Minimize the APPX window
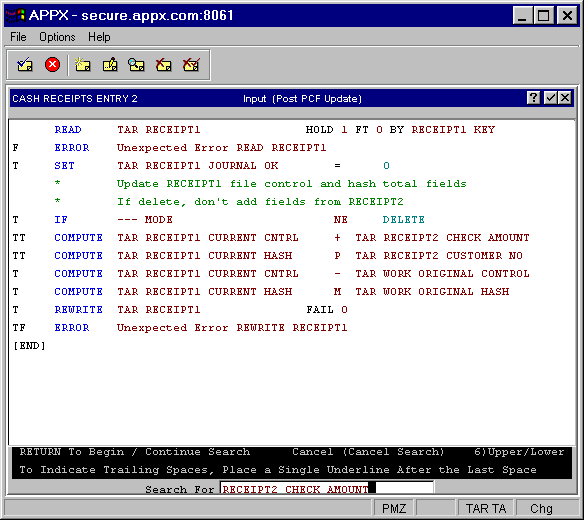The height and width of the screenshot is (520, 584). click(522, 16)
